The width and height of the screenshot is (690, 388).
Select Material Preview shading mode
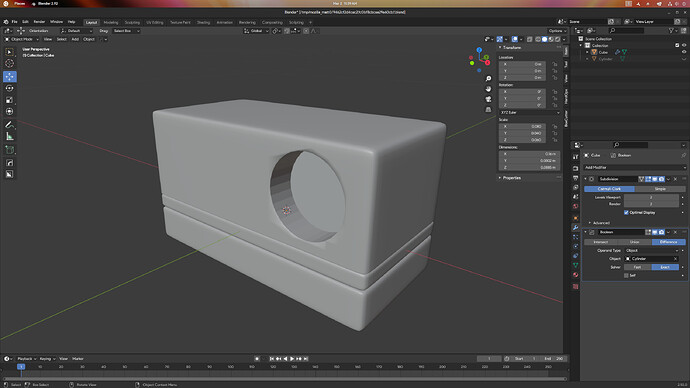(551, 39)
